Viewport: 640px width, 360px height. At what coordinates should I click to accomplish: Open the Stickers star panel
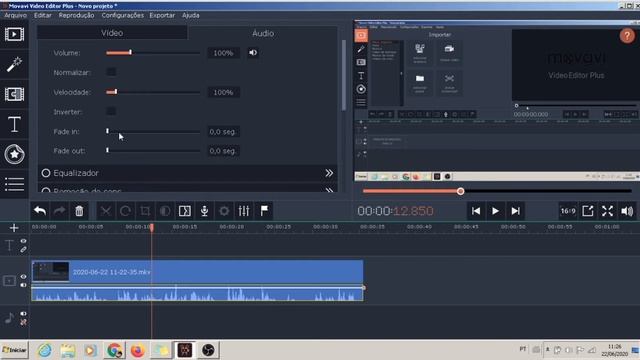point(14,154)
